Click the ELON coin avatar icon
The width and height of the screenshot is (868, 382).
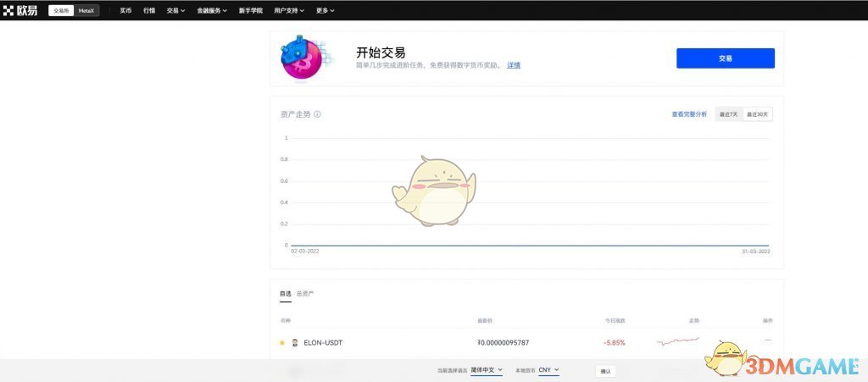coord(295,343)
